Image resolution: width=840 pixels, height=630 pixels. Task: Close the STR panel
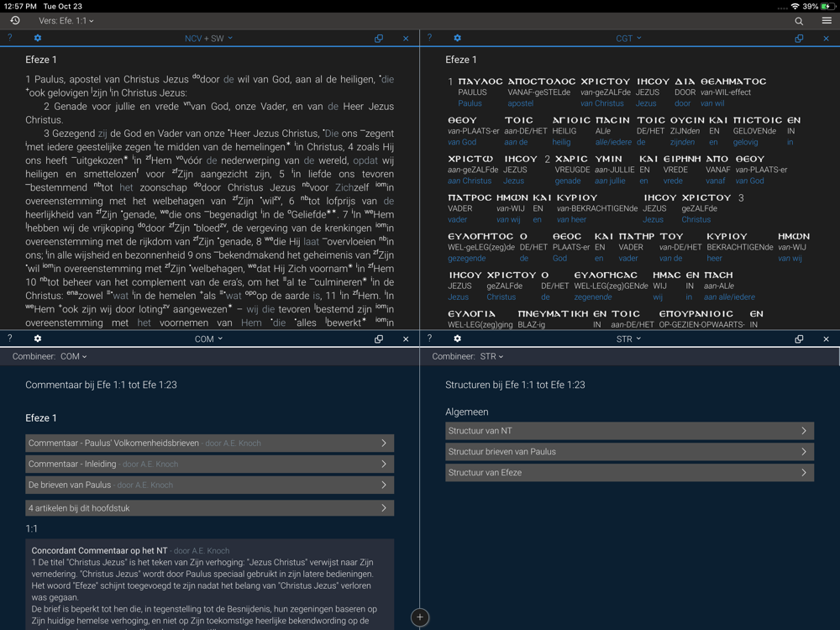pyautogui.click(x=826, y=339)
